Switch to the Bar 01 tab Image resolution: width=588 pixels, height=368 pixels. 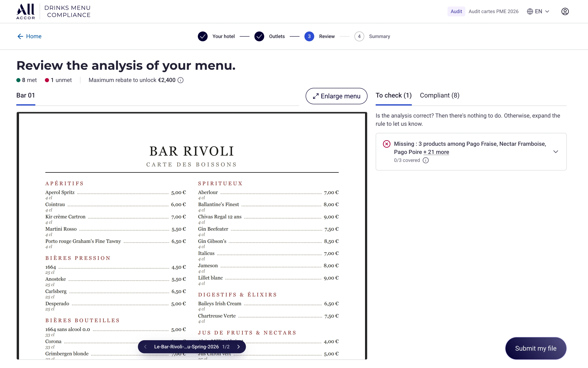[26, 95]
